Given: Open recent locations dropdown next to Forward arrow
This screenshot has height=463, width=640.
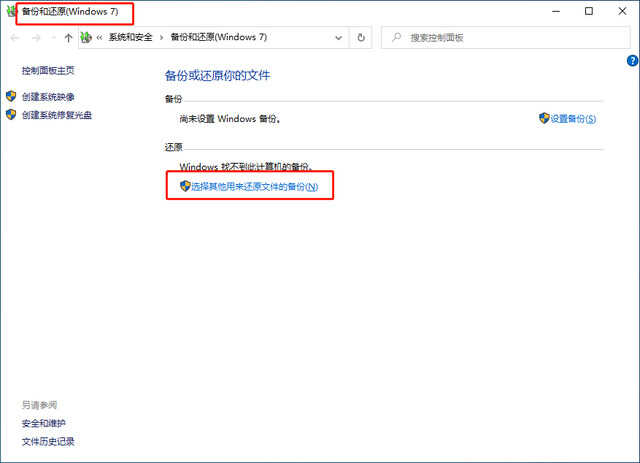Looking at the screenshot, I should [x=53, y=38].
